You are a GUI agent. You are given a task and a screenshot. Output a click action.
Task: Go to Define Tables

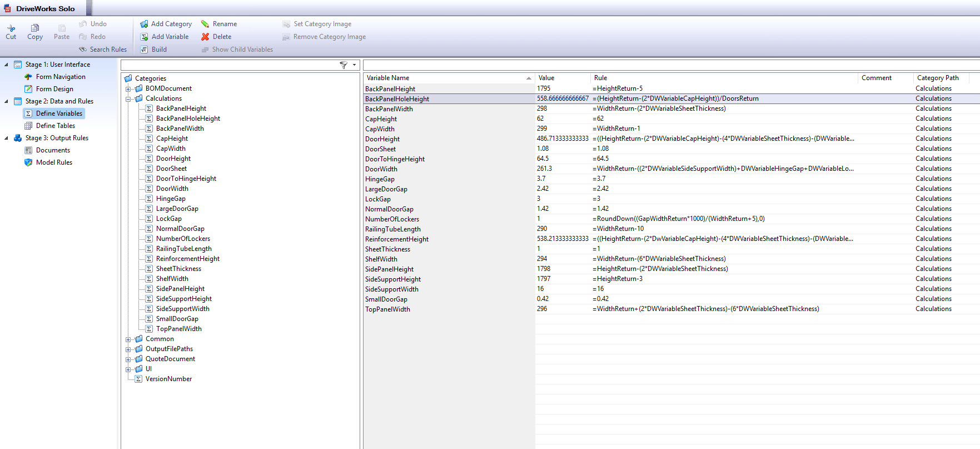pos(55,126)
